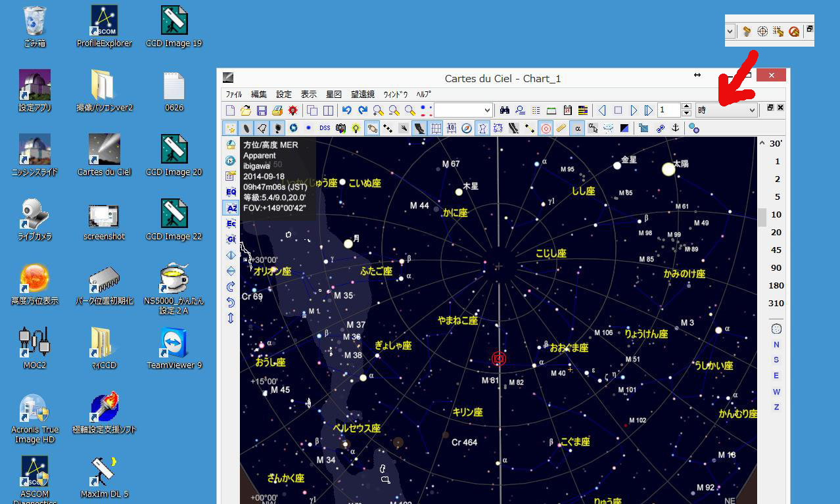
Task: Show DSS images with the DSS button
Action: click(x=325, y=128)
